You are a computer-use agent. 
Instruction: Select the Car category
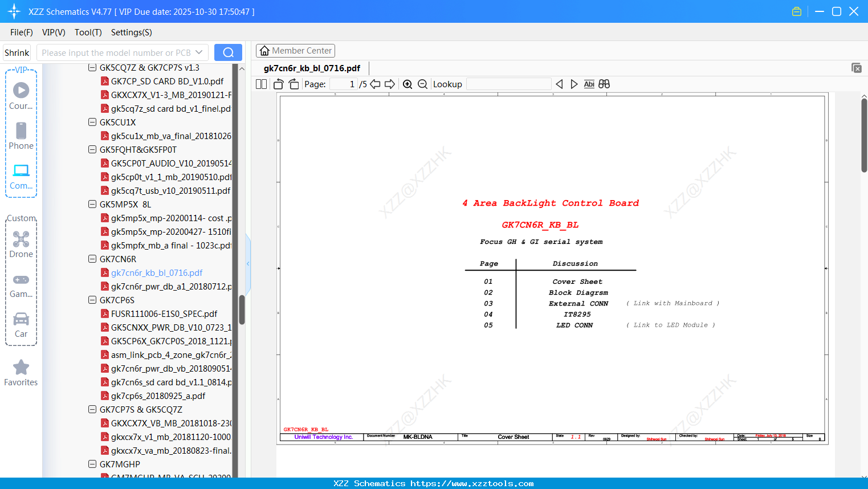(x=21, y=325)
